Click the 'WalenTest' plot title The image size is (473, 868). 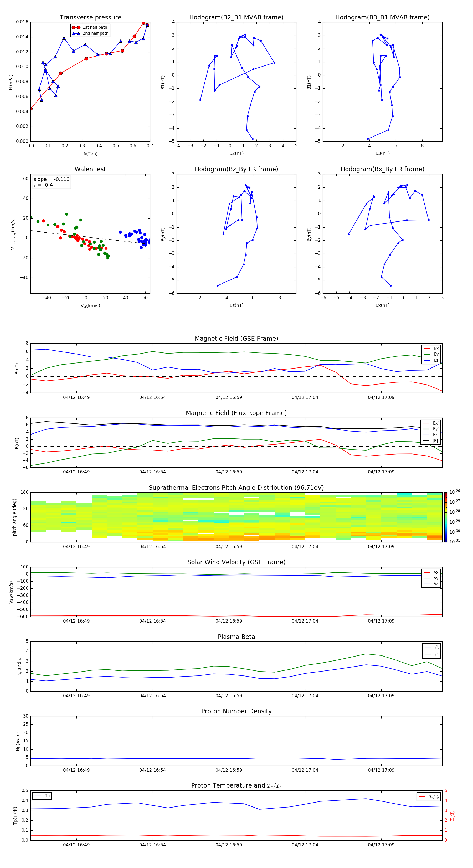point(90,169)
